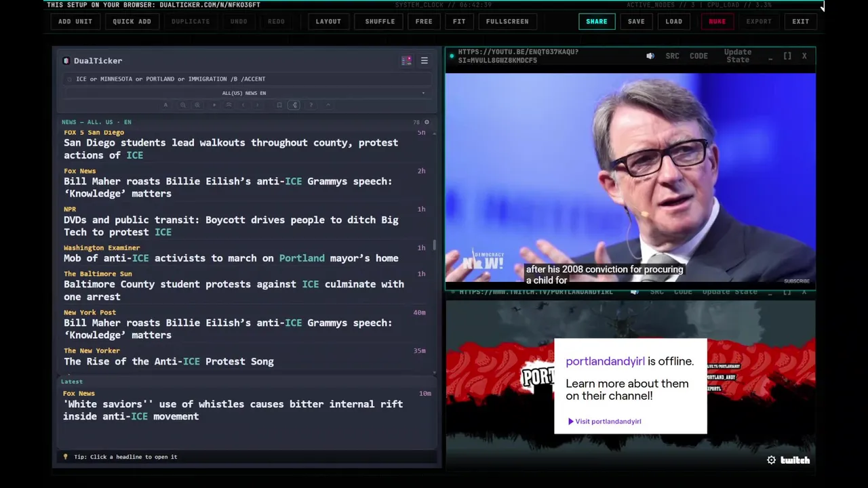
Task: Visit portlandandyirl channel link
Action: (604, 422)
